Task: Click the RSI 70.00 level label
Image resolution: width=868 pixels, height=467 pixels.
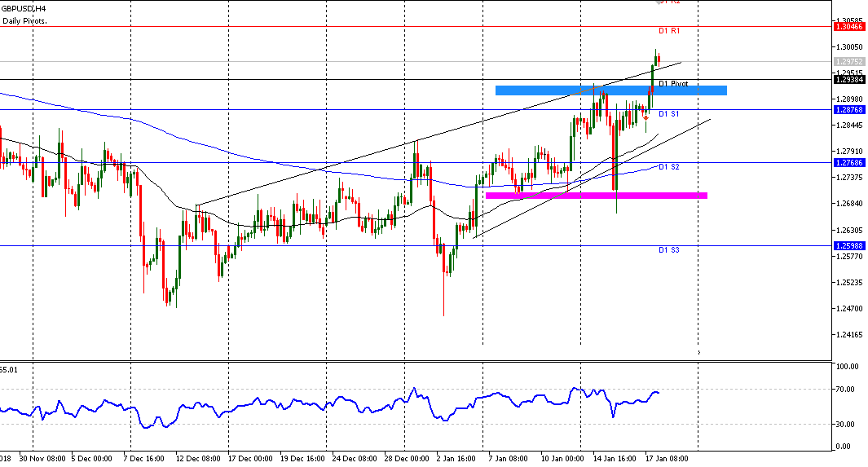Action: tap(843, 390)
